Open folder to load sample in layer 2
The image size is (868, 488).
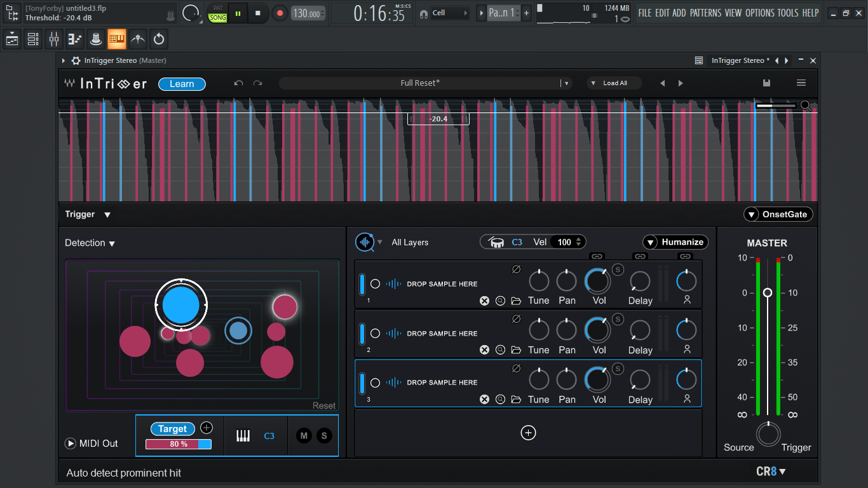pyautogui.click(x=516, y=350)
